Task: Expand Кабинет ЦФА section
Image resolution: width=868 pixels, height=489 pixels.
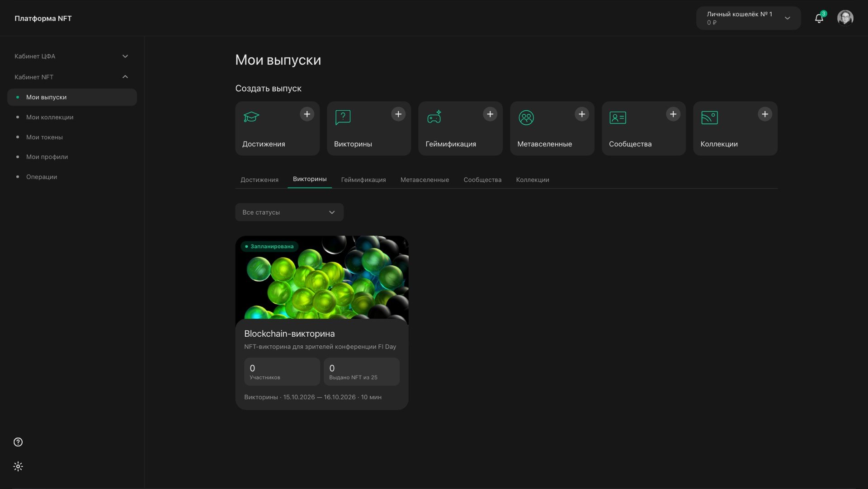Action: coord(72,56)
